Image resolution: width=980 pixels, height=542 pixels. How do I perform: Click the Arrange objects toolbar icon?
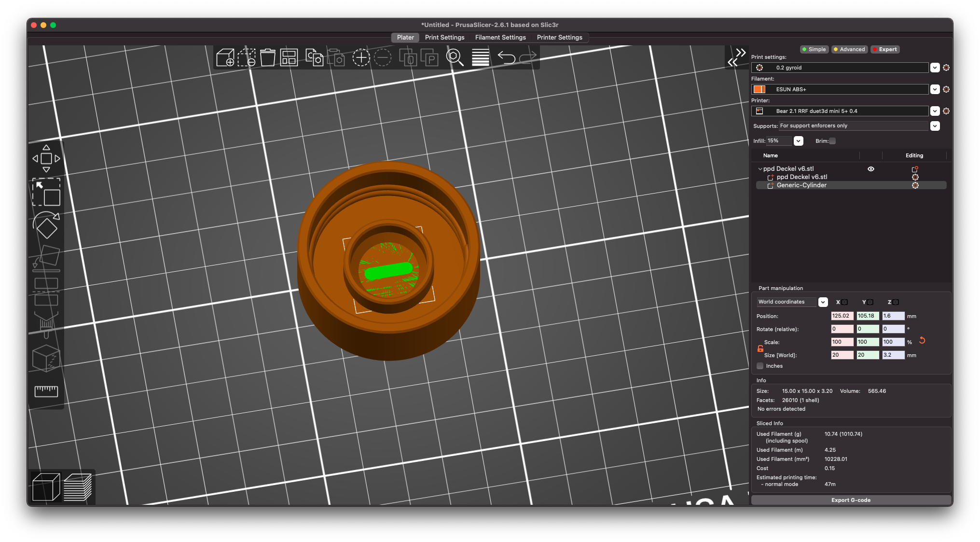(289, 58)
